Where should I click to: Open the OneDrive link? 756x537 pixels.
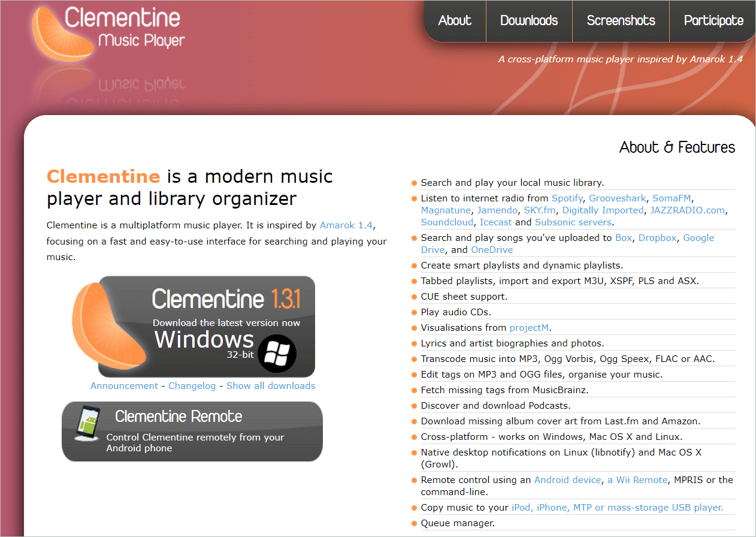coord(492,250)
